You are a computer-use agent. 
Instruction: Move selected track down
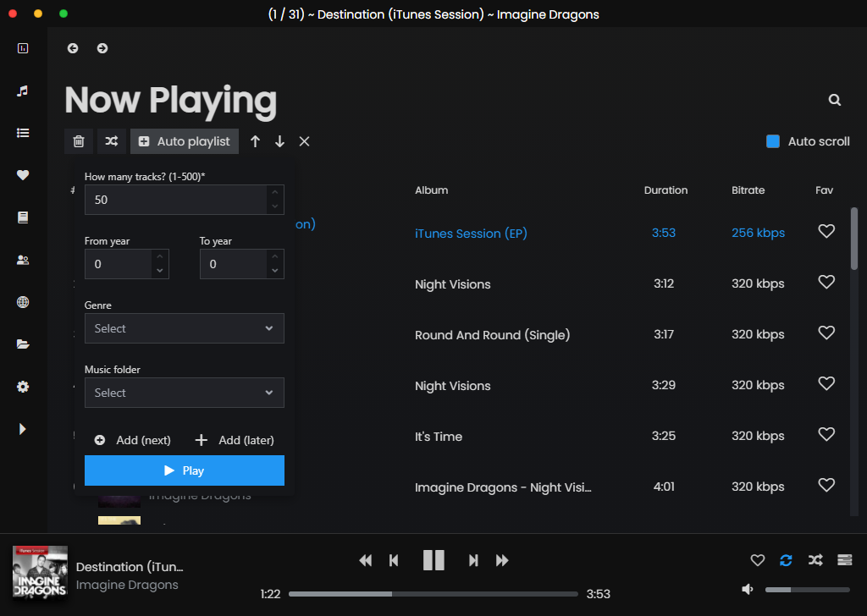[279, 141]
